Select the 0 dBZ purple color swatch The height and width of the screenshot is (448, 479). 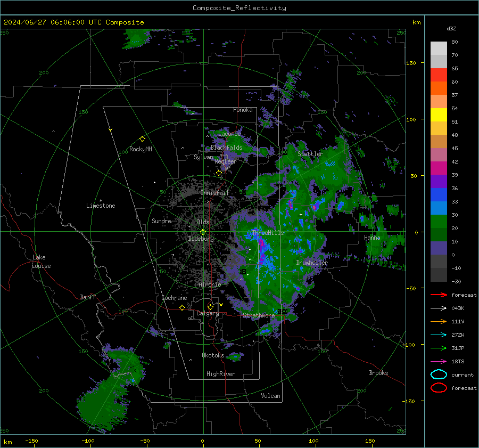[439, 248]
